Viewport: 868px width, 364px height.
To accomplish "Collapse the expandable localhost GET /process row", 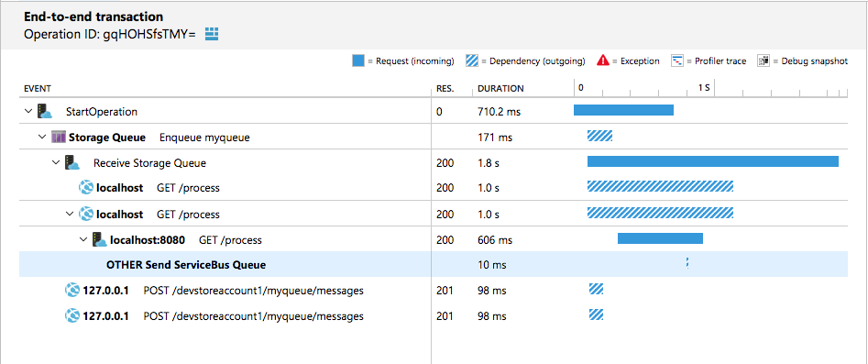I will click(70, 214).
